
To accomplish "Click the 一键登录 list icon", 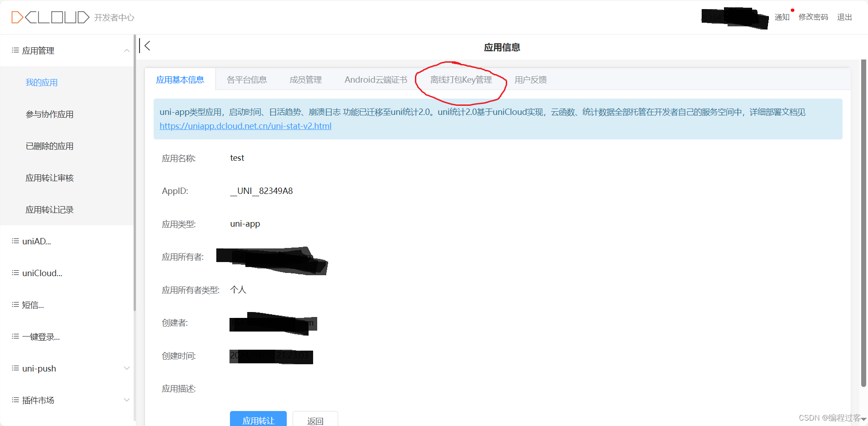I will click(x=15, y=337).
